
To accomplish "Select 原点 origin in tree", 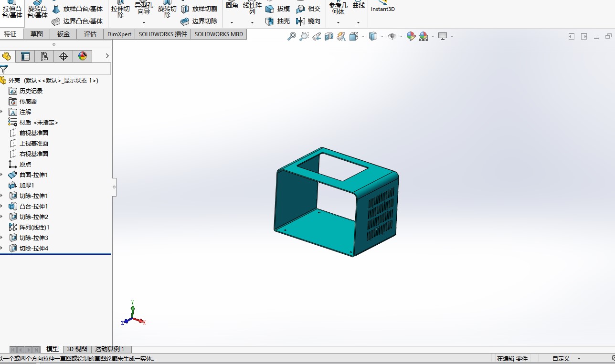I will 21,164.
